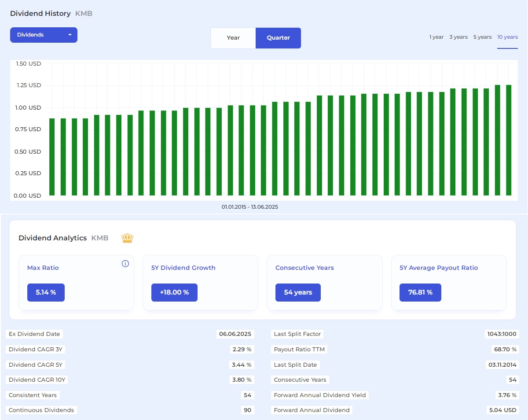The image size is (528, 420).
Task: Click the Dividend History heading
Action: (x=40, y=14)
